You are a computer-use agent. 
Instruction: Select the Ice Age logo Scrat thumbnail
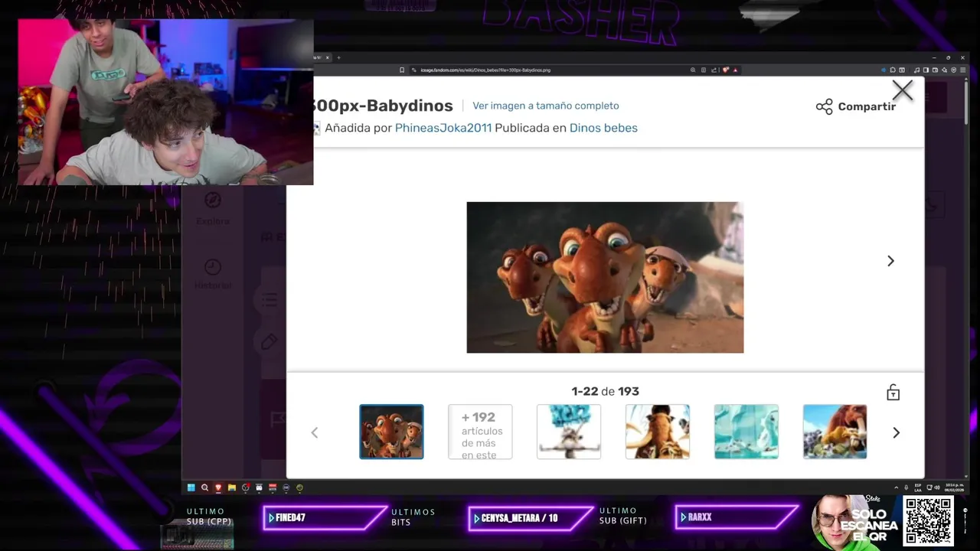[x=569, y=432]
